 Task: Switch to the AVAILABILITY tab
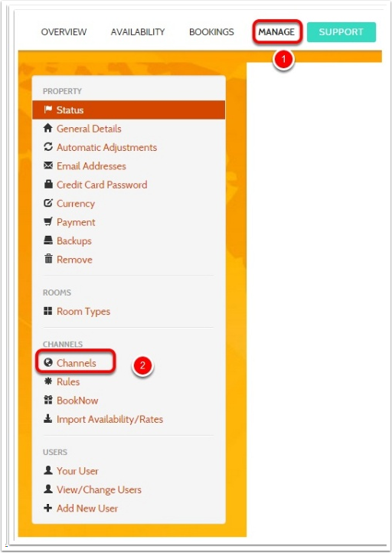point(138,32)
